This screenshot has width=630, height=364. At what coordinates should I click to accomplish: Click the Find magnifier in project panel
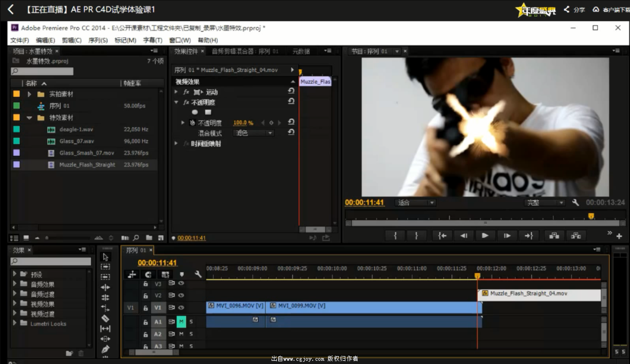click(136, 238)
